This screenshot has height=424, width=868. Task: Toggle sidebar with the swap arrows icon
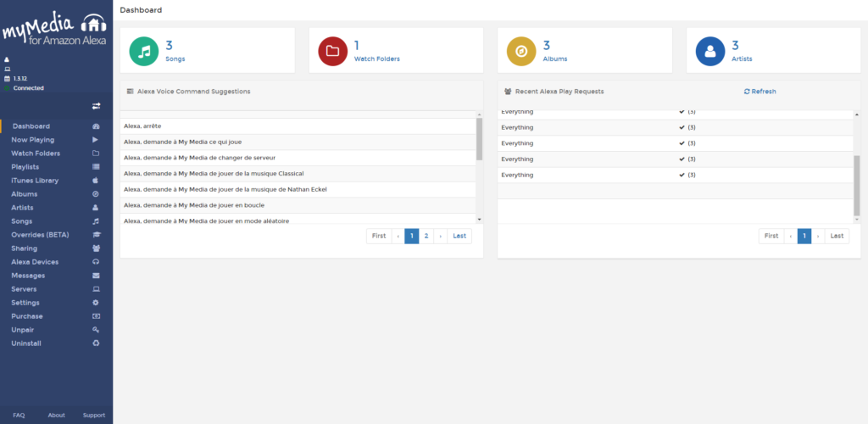click(96, 106)
